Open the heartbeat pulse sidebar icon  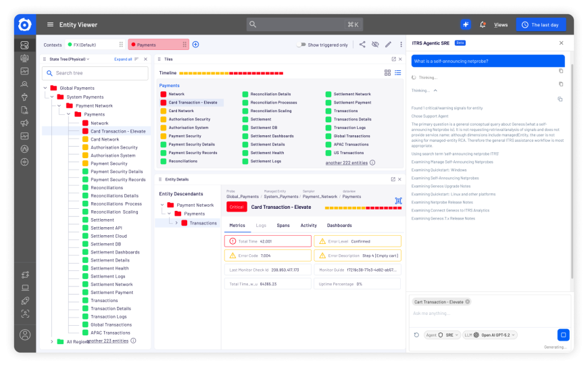coord(25,149)
